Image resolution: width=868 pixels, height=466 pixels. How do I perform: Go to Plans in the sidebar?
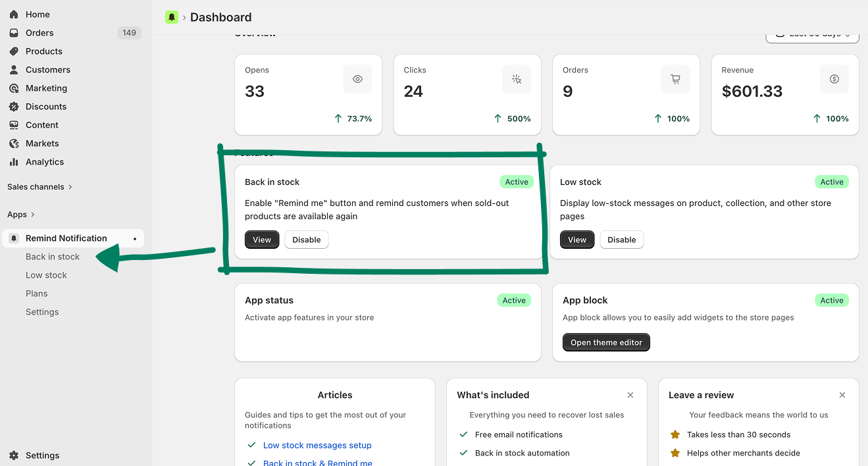click(x=37, y=294)
